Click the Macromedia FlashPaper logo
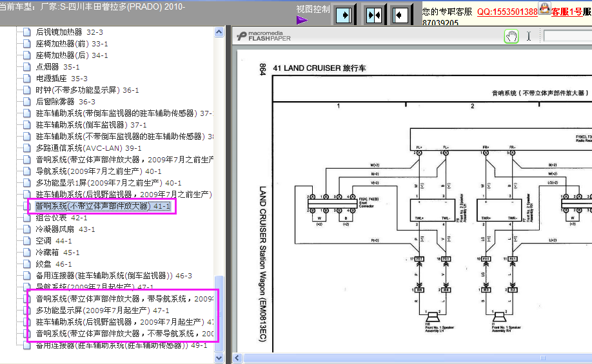Viewport: 592px width, 364px height. point(264,36)
